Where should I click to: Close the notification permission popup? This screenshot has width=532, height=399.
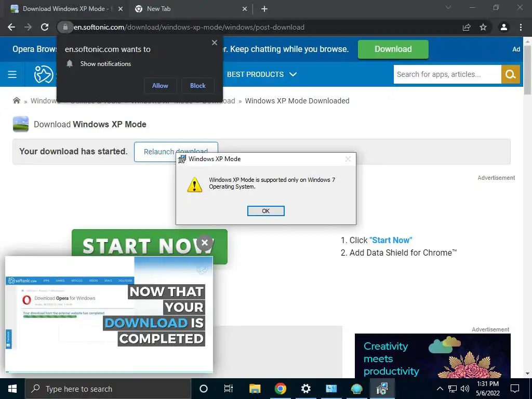tap(215, 43)
